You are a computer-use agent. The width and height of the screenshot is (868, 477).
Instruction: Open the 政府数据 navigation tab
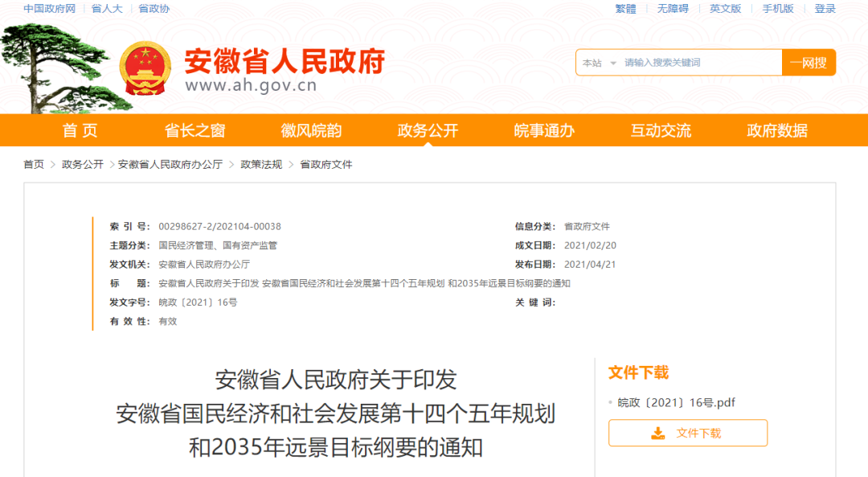pyautogui.click(x=777, y=130)
